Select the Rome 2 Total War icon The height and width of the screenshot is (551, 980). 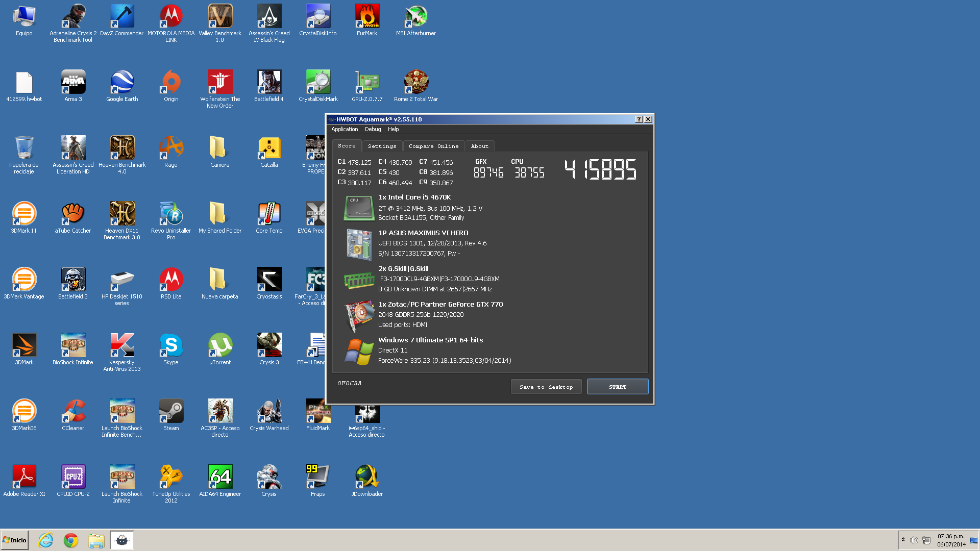pyautogui.click(x=416, y=86)
